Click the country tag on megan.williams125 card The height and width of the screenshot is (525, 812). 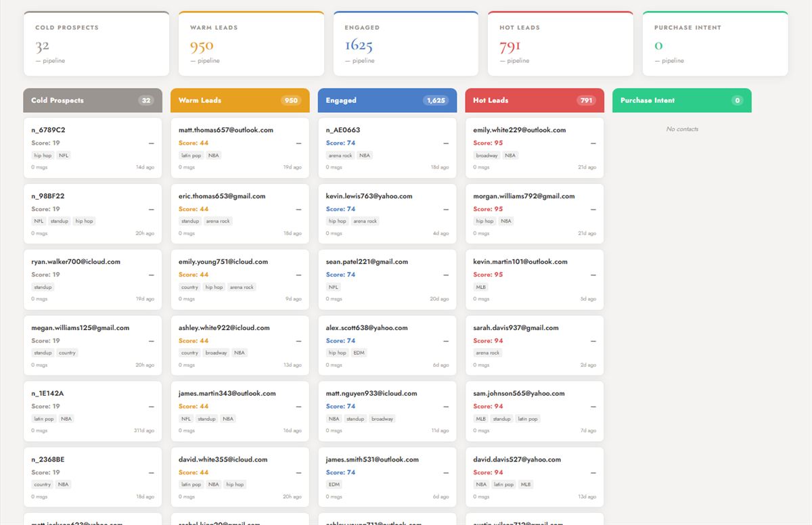67,353
